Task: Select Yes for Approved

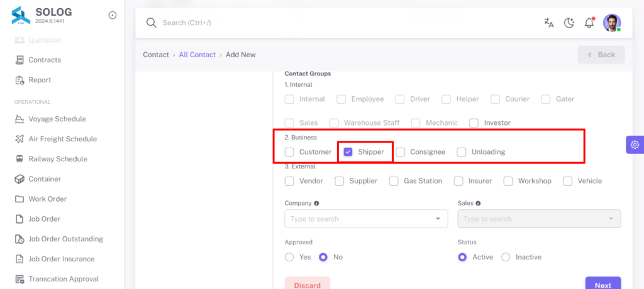Action: (x=289, y=258)
